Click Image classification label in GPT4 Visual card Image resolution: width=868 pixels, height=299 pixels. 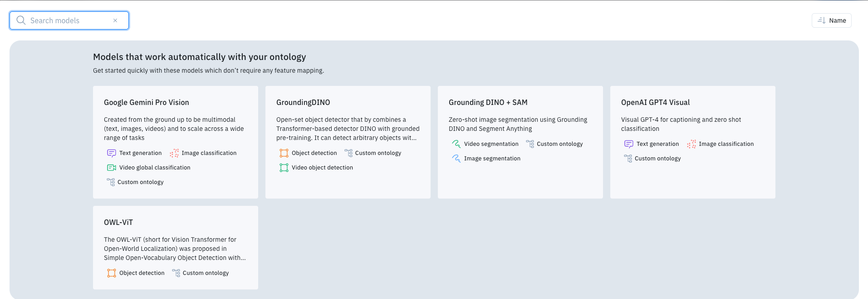pos(726,144)
